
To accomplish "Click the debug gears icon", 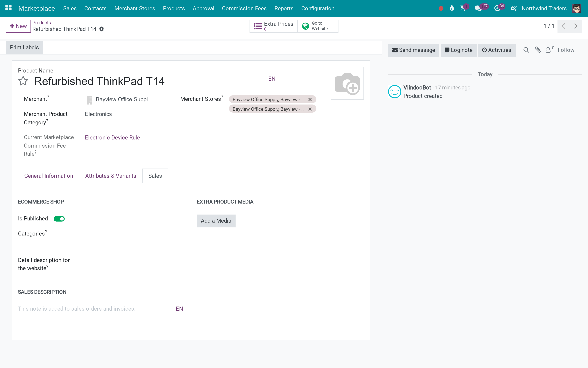I will [x=513, y=8].
